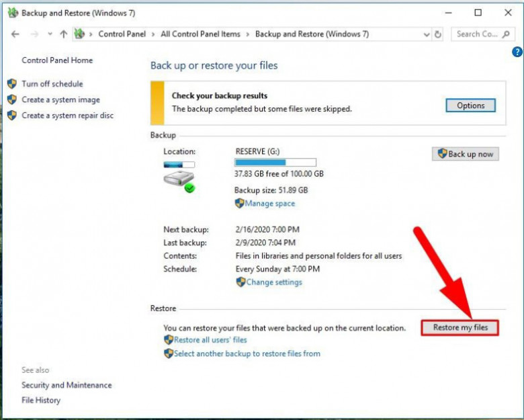Focus the Search Control Panel field

point(482,34)
